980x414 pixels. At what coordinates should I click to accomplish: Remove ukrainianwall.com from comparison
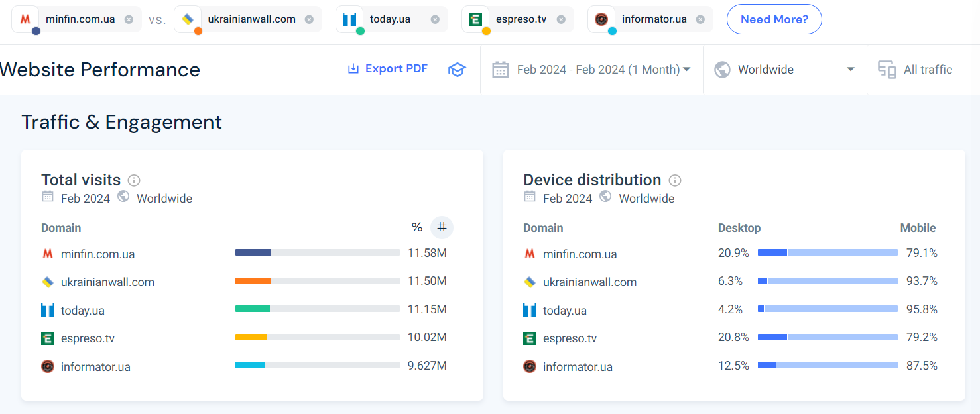coord(309,19)
